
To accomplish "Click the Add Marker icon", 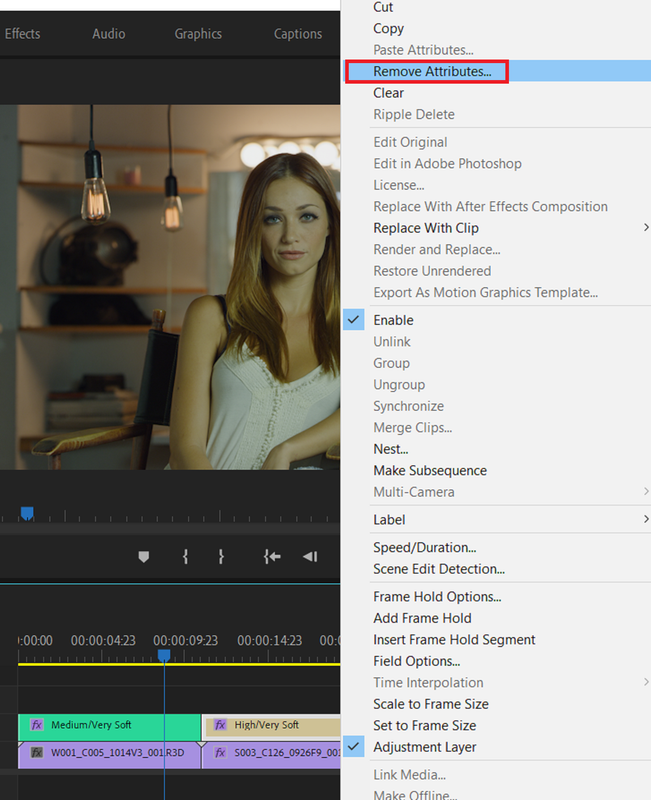I will coord(144,557).
